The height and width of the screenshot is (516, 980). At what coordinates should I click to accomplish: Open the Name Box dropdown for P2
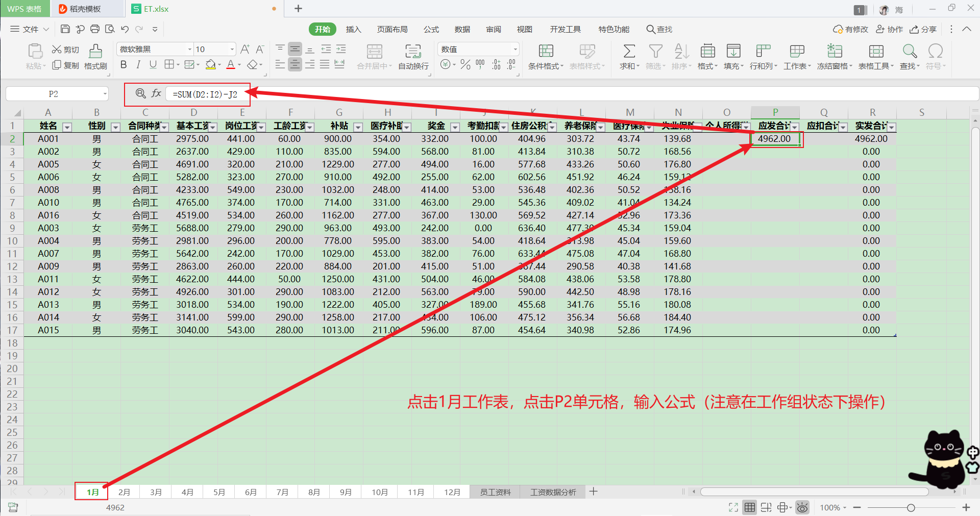click(105, 94)
